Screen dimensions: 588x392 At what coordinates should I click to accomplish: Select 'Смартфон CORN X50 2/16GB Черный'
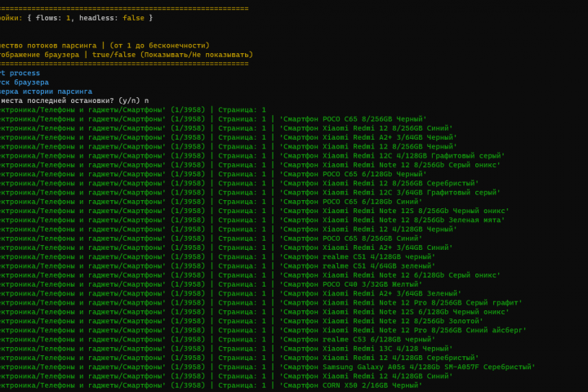(x=351, y=385)
